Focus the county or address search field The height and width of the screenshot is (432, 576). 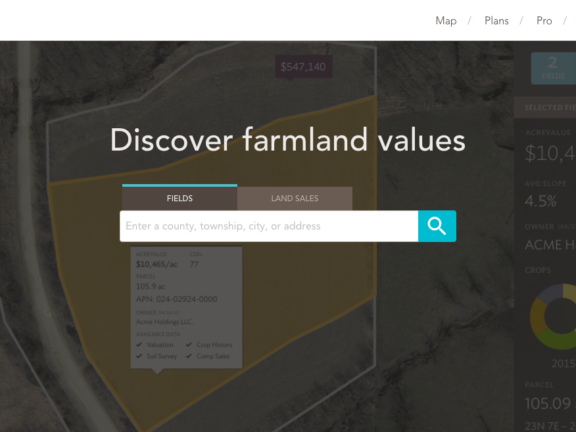(269, 226)
